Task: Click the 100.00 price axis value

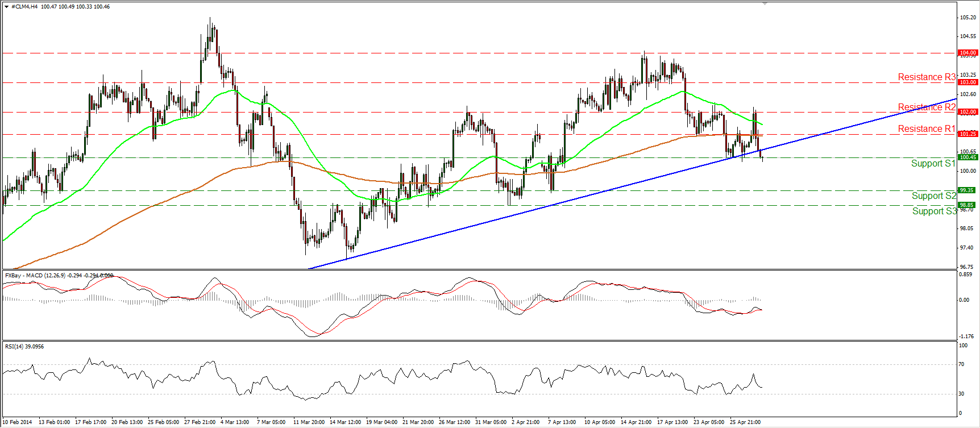Action: 968,171
